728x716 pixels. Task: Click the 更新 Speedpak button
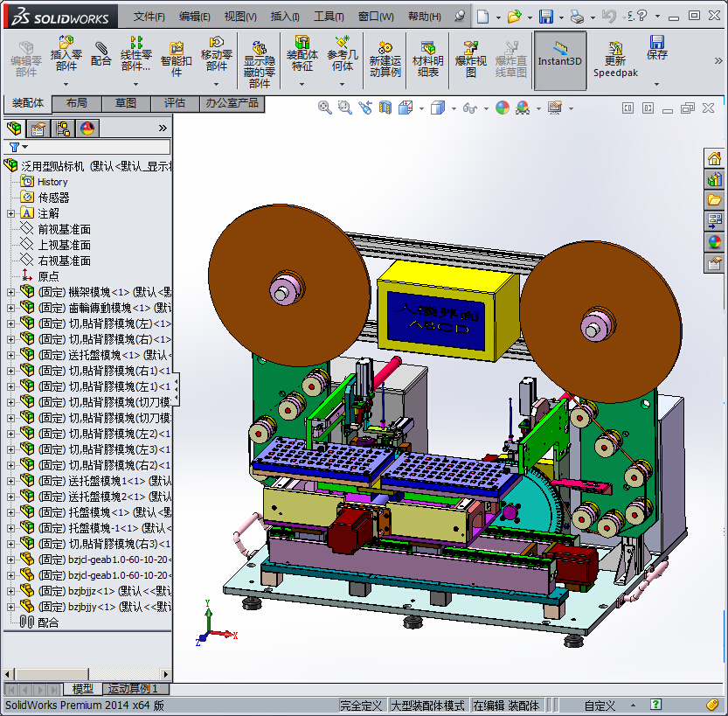pyautogui.click(x=614, y=59)
